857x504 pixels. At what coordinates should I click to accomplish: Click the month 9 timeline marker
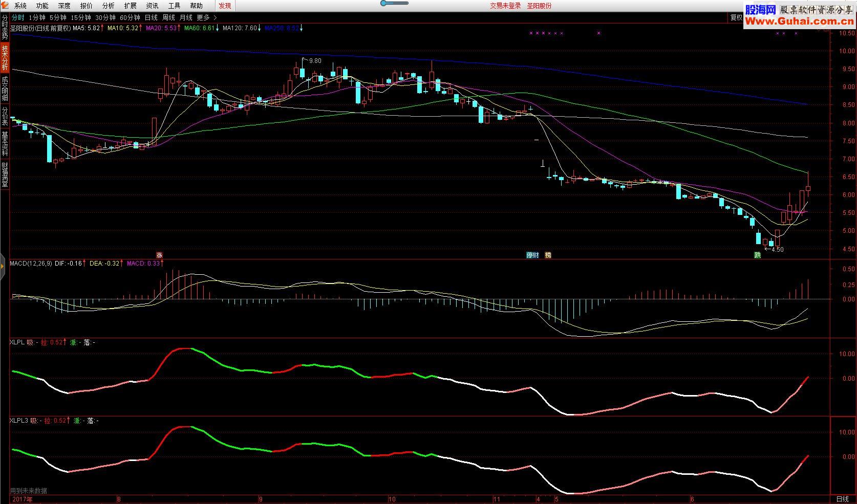point(261,499)
